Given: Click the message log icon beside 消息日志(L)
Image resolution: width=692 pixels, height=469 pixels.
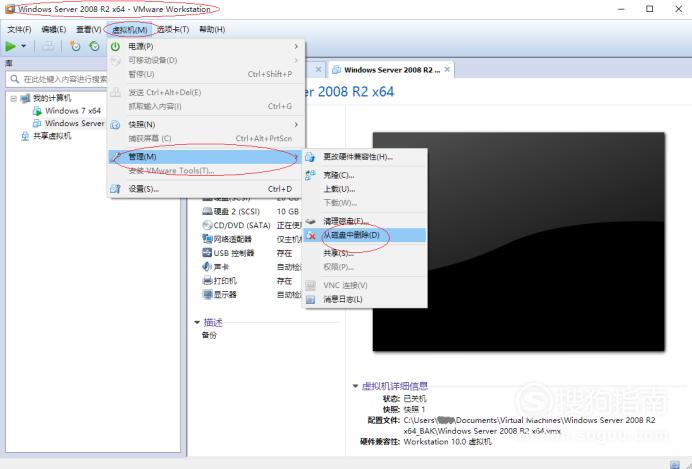Looking at the screenshot, I should 311,300.
